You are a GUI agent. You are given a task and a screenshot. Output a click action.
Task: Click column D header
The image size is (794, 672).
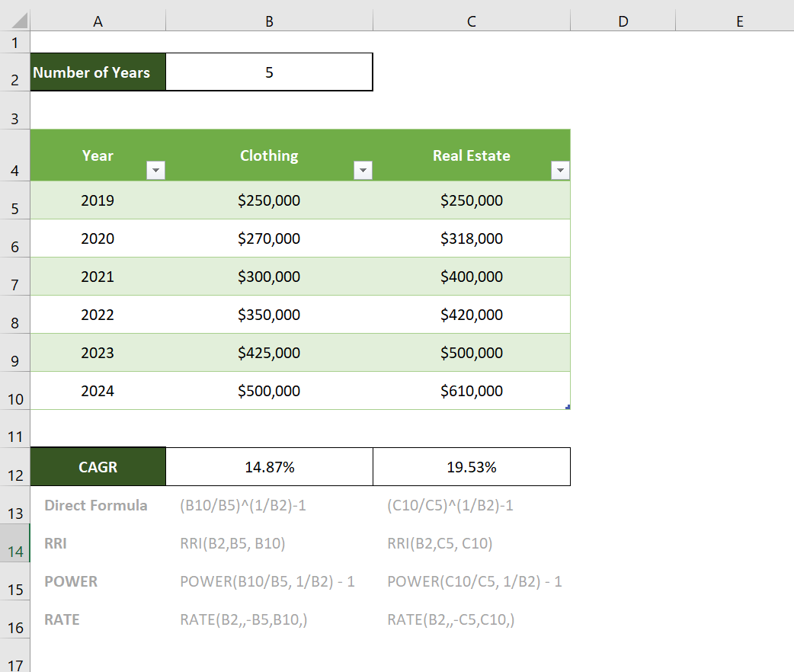623,21
